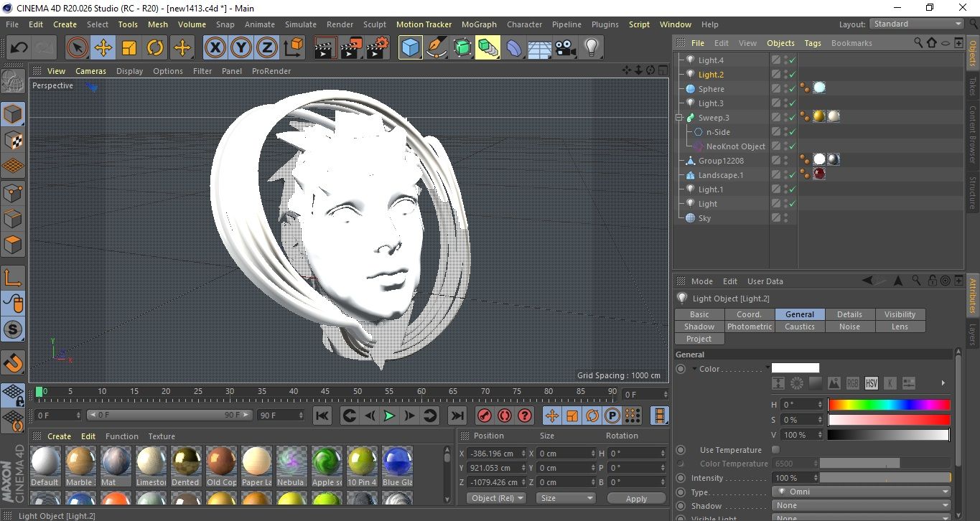Viewport: 980px width, 521px height.
Task: Click Render to Picture Viewer icon
Action: pos(350,48)
